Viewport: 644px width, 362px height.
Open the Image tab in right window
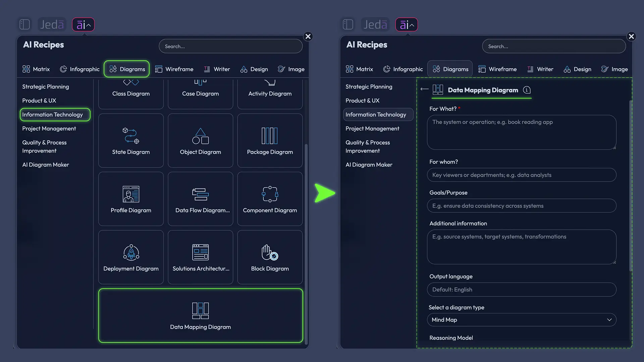614,69
